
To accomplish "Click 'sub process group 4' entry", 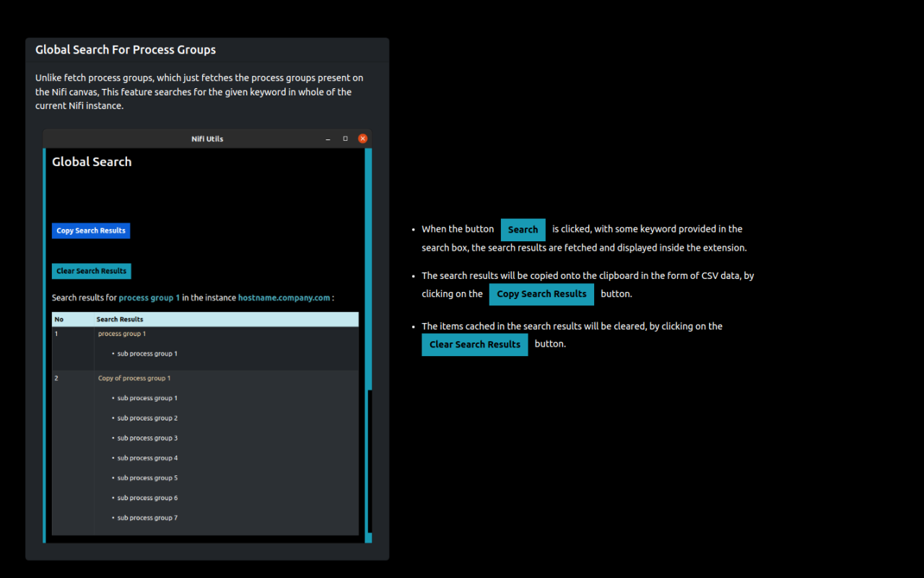I will tap(147, 458).
